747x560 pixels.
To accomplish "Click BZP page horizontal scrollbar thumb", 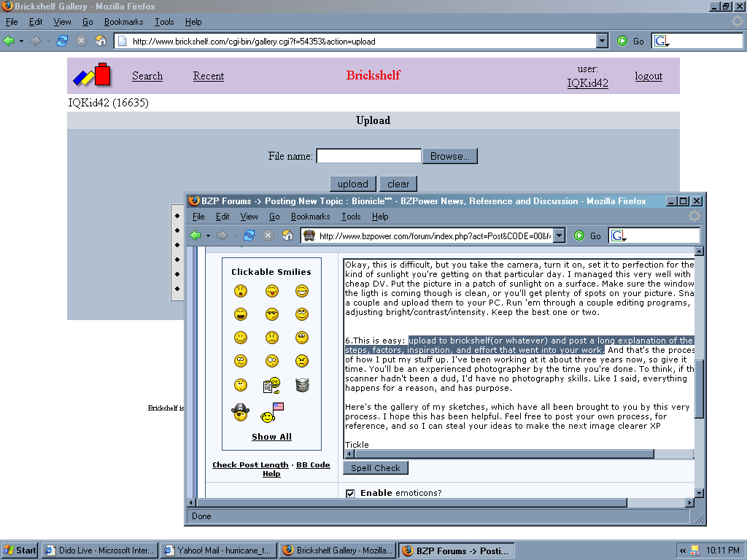I will [x=411, y=502].
